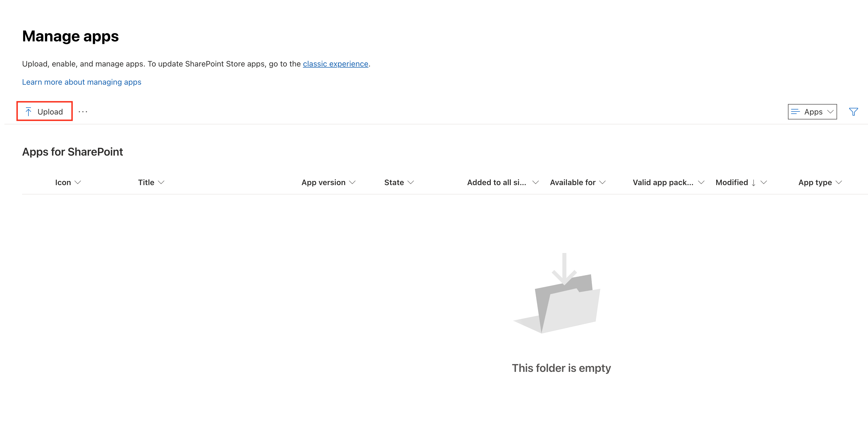This screenshot has height=432, width=868.
Task: Click the empty folder illustration
Action: 557,293
